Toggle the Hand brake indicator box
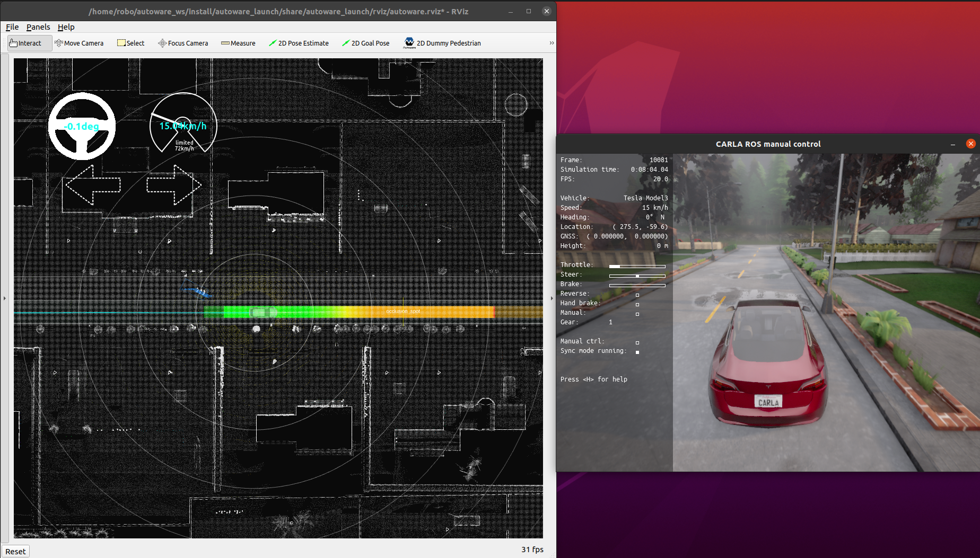This screenshot has height=558, width=980. [x=637, y=305]
